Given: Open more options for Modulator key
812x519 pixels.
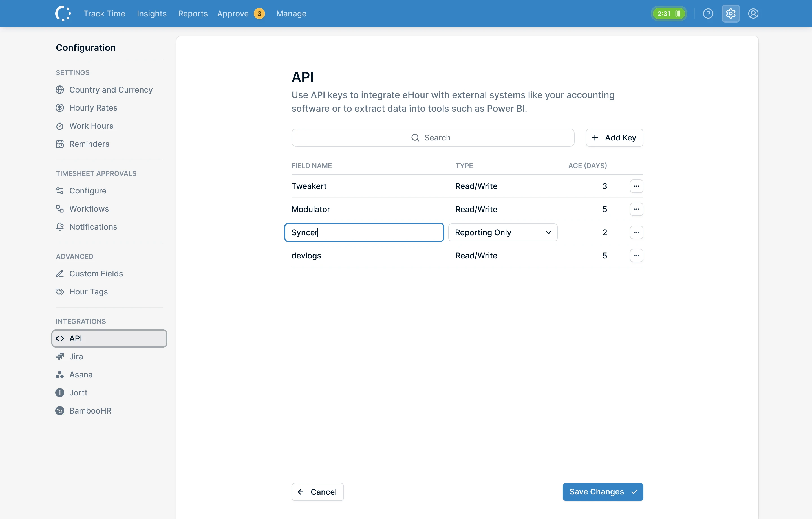Looking at the screenshot, I should click(x=636, y=209).
